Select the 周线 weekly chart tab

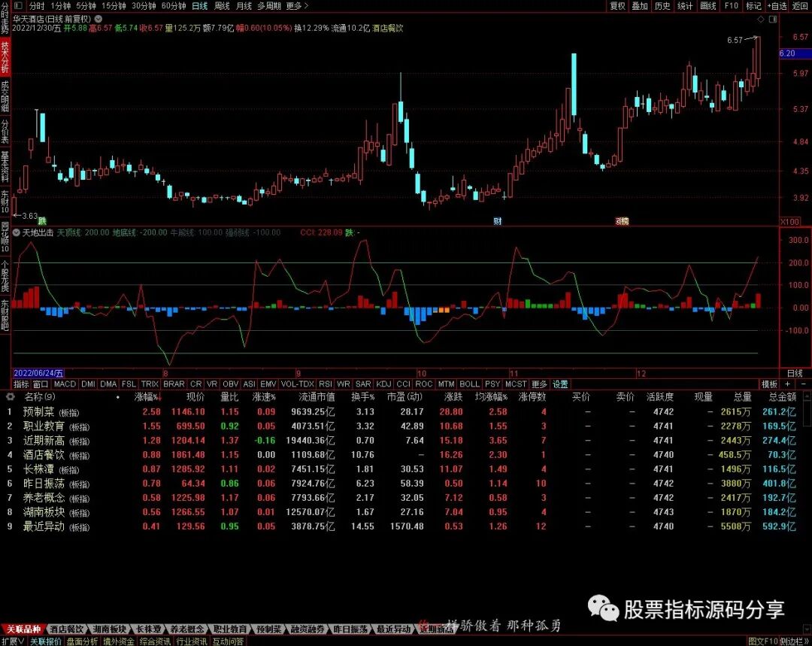222,6
